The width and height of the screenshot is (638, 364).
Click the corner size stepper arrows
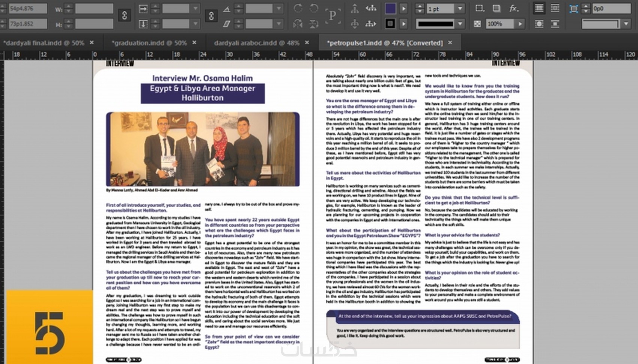pyautogui.click(x=586, y=8)
